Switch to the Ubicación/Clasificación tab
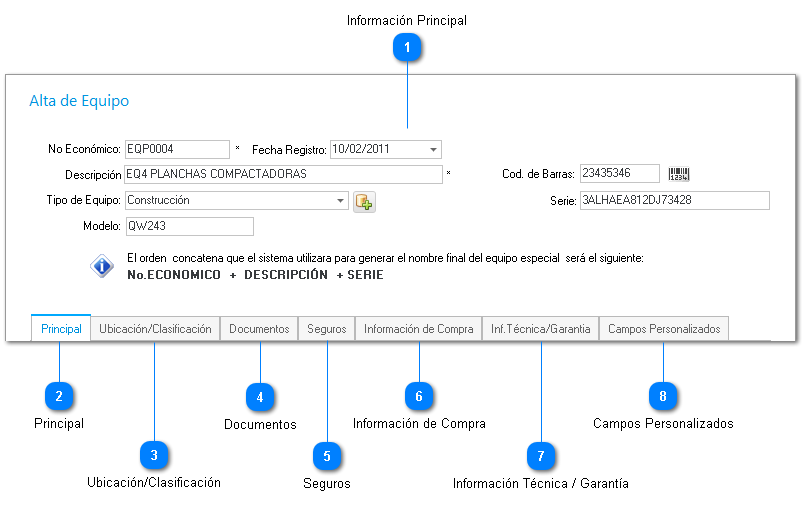The image size is (805, 507). point(155,329)
